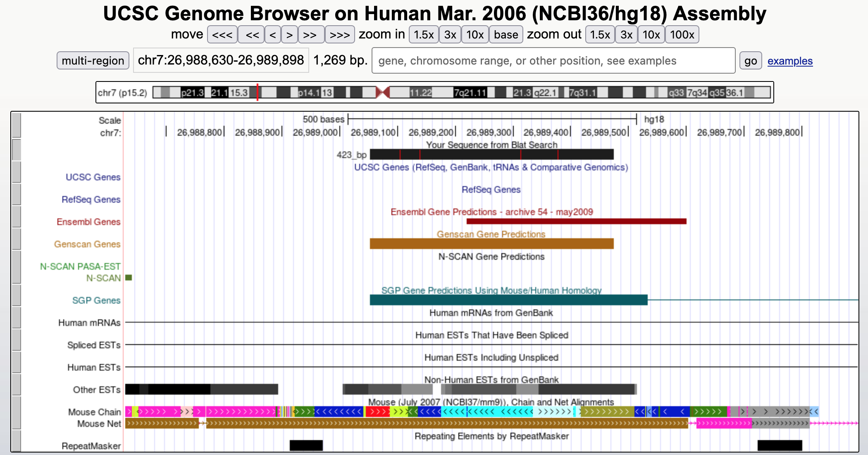Nudge left with the < button
Image resolution: width=868 pixels, height=455 pixels.
click(x=273, y=35)
